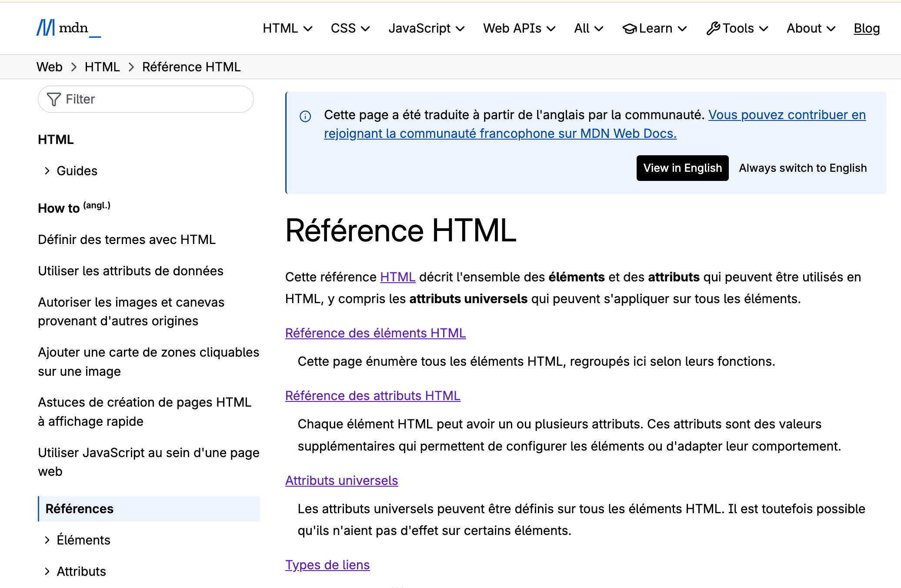Expand the Guides section in the sidebar
The image size is (901, 588).
click(x=76, y=170)
